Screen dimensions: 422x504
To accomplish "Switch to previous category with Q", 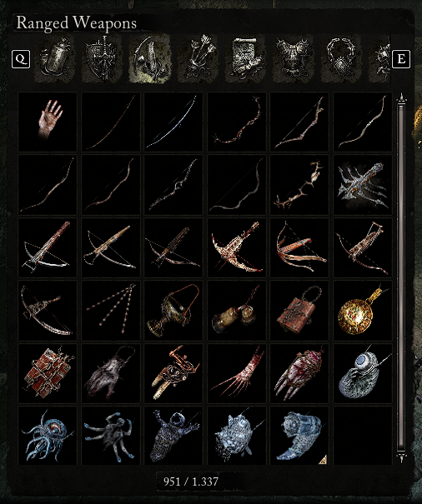I will tap(21, 59).
